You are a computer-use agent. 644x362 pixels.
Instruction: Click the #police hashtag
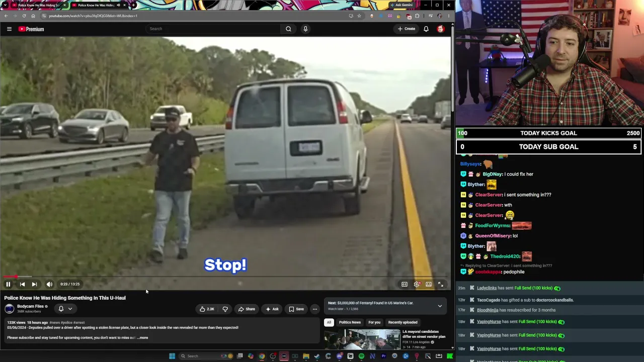click(66, 323)
